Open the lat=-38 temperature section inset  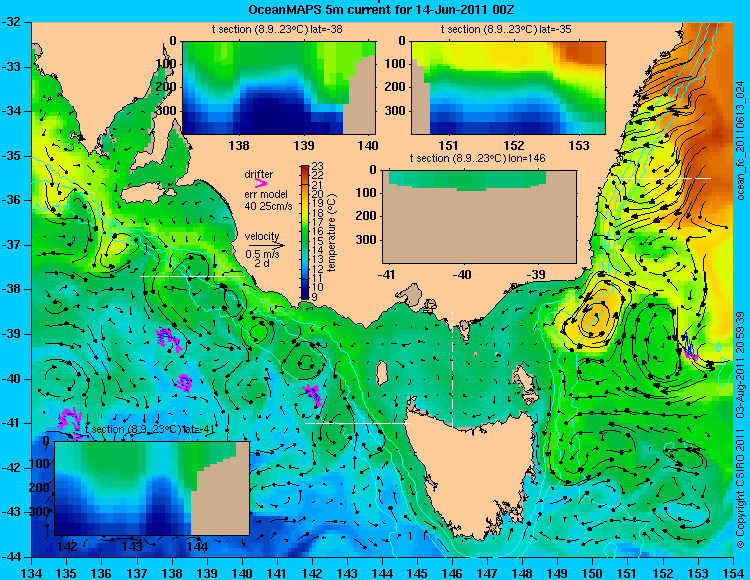coord(279,88)
